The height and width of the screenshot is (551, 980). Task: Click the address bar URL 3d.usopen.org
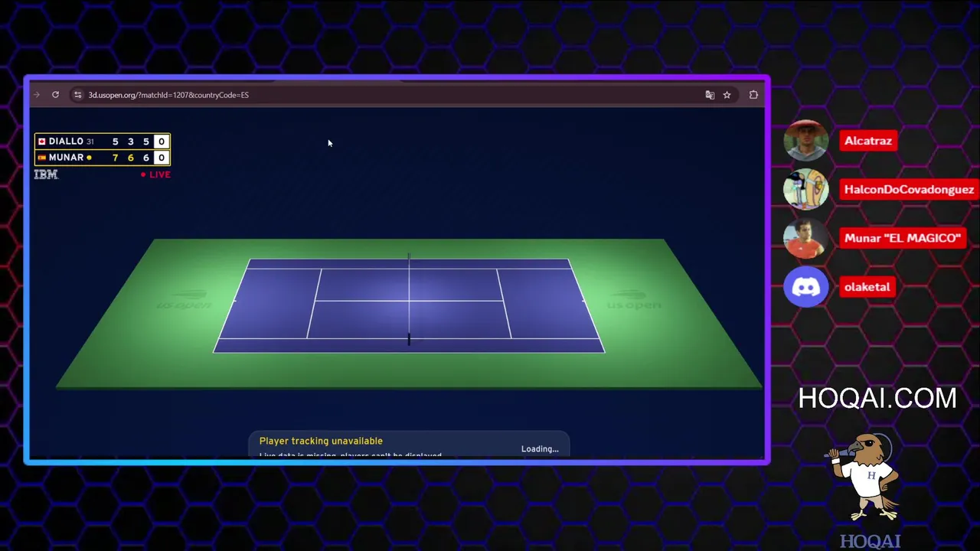click(168, 95)
